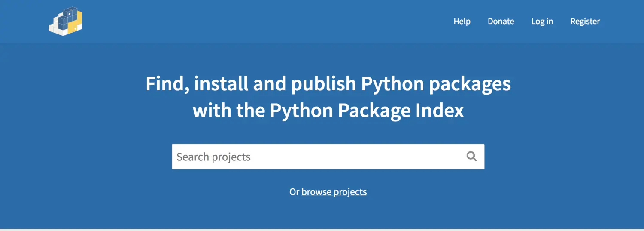This screenshot has height=231, width=644.
Task: Open the Donate link in header
Action: tap(501, 22)
